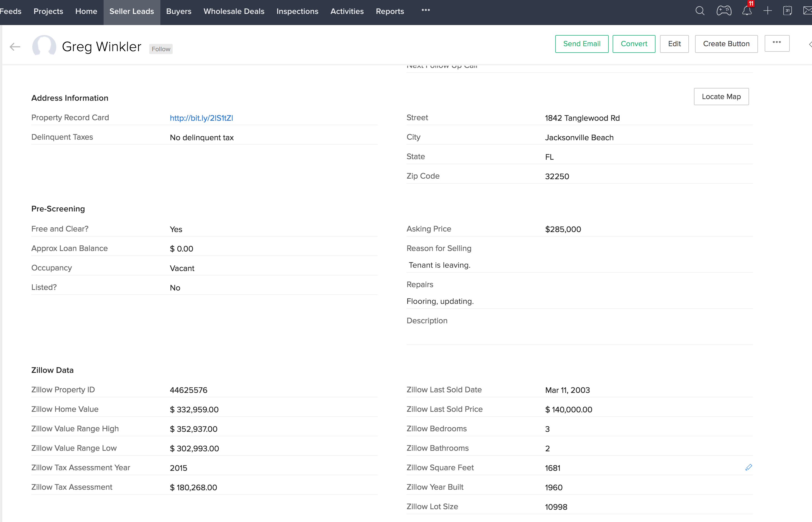The width and height of the screenshot is (812, 522).
Task: Click the State value FL
Action: click(549, 157)
